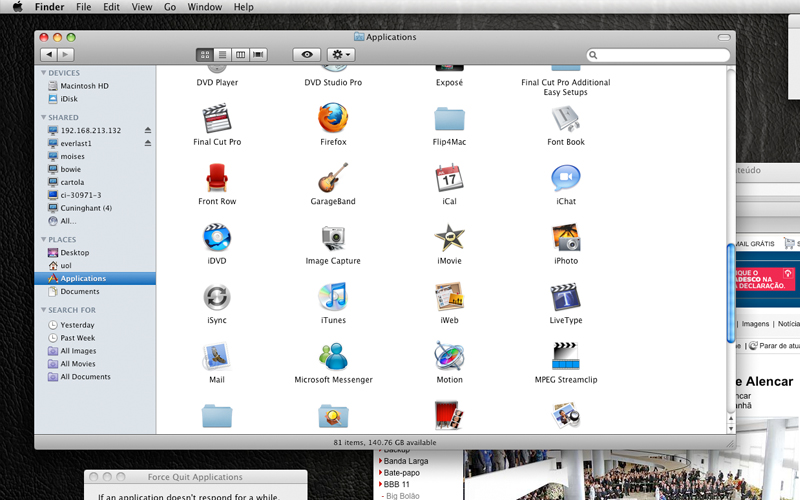The image size is (800, 500).
Task: Switch to list view mode
Action: click(x=222, y=55)
